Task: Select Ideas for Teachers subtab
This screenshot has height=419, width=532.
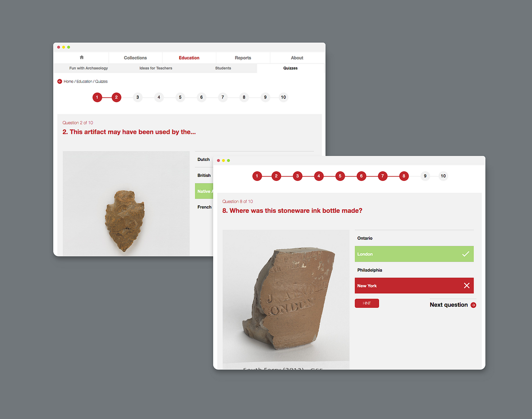Action: click(156, 68)
